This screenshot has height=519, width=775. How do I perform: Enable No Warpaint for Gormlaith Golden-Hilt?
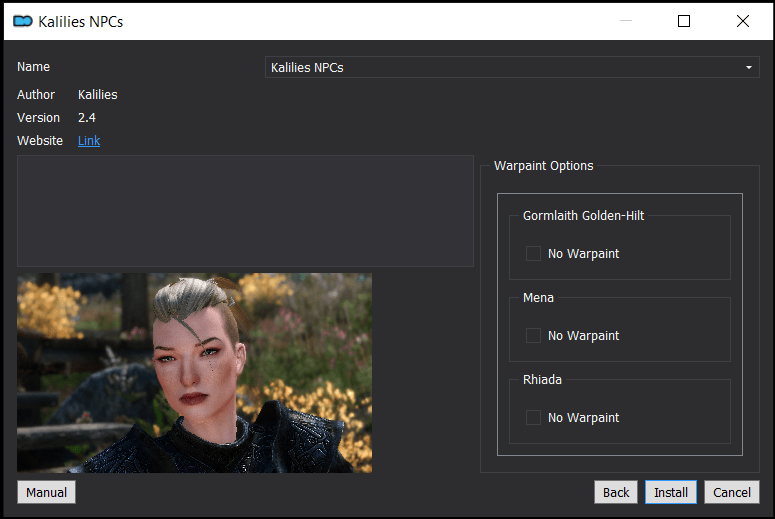(533, 254)
